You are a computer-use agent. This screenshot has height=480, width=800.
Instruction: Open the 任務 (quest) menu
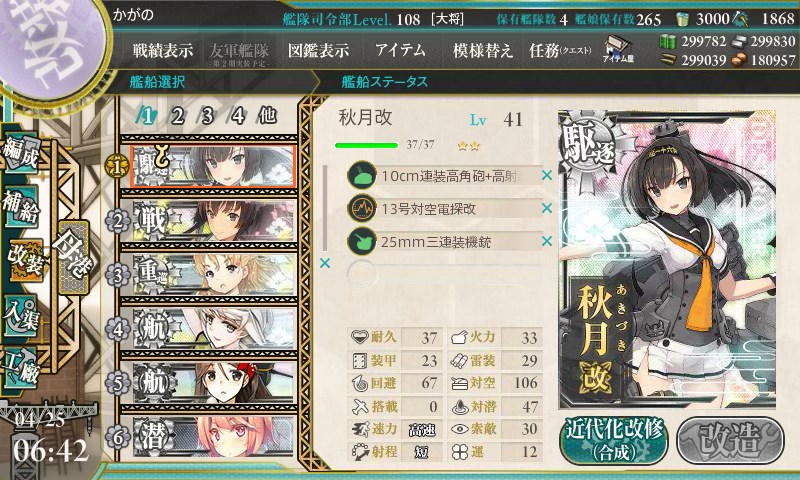click(x=560, y=50)
